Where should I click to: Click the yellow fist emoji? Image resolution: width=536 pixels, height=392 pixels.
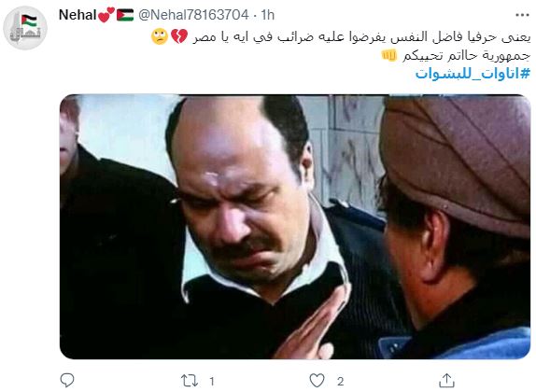point(389,55)
